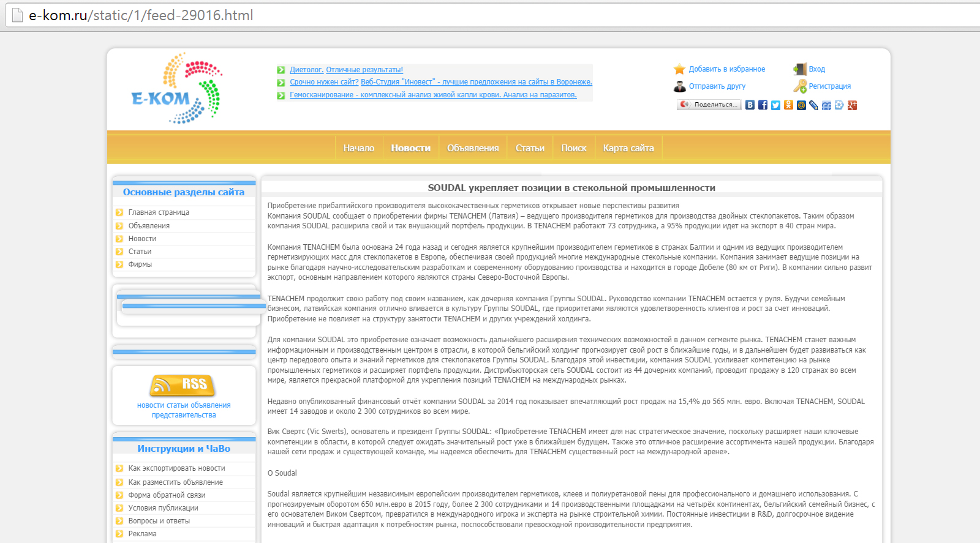980x543 pixels.
Task: Click the orange bullet beside Форма обратной связи
Action: click(x=119, y=495)
